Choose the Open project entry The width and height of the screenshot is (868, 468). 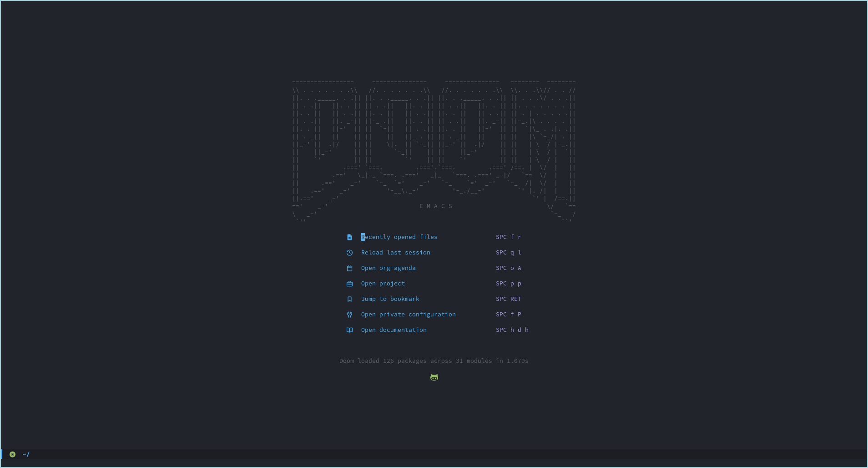pos(383,284)
